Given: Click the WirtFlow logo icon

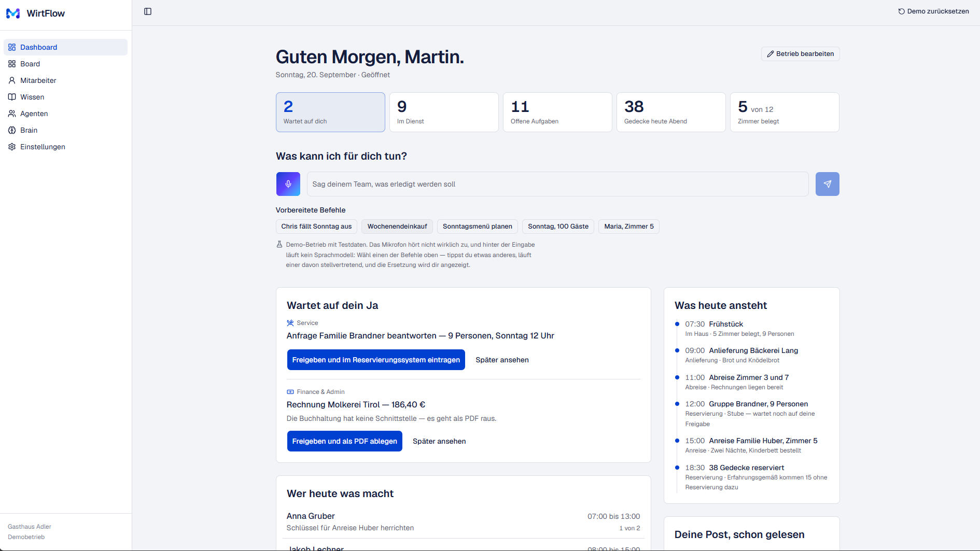Looking at the screenshot, I should click(13, 13).
